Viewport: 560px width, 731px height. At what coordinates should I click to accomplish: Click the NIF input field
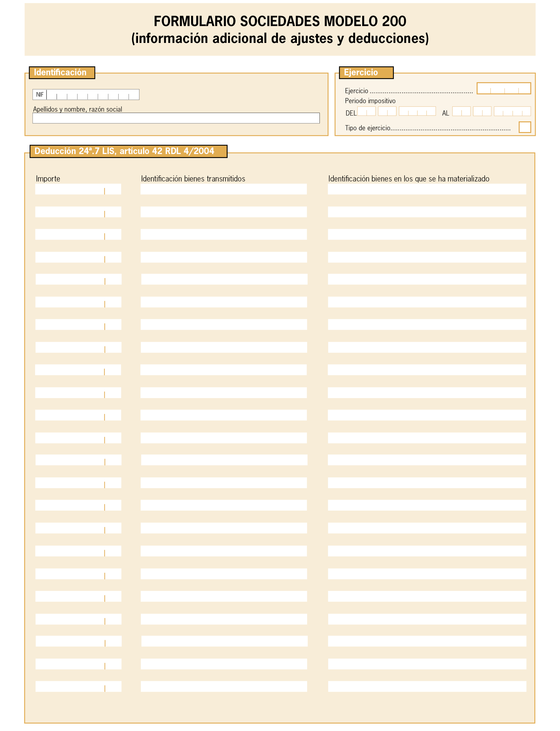(x=93, y=95)
